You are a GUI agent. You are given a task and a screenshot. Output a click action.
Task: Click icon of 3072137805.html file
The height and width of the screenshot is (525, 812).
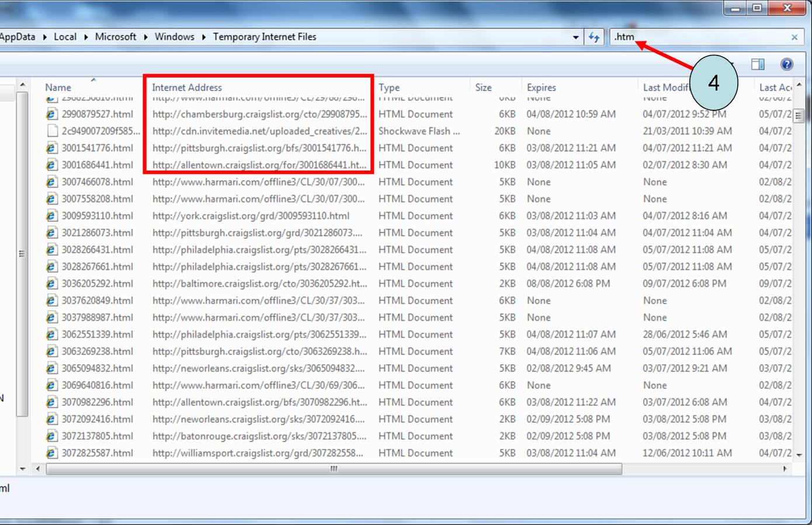click(x=51, y=436)
